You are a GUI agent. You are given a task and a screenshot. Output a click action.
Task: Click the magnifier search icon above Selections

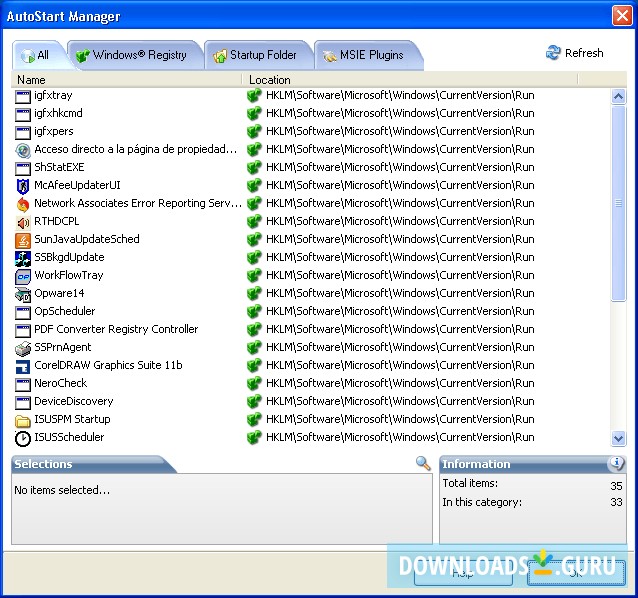point(423,463)
